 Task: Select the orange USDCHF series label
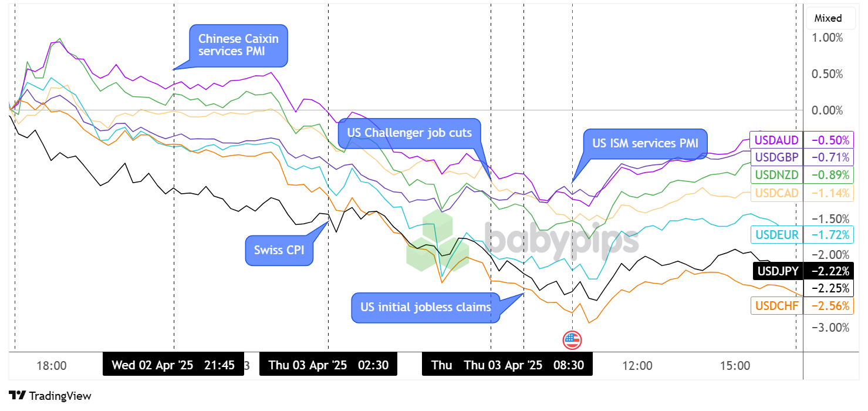(x=776, y=306)
